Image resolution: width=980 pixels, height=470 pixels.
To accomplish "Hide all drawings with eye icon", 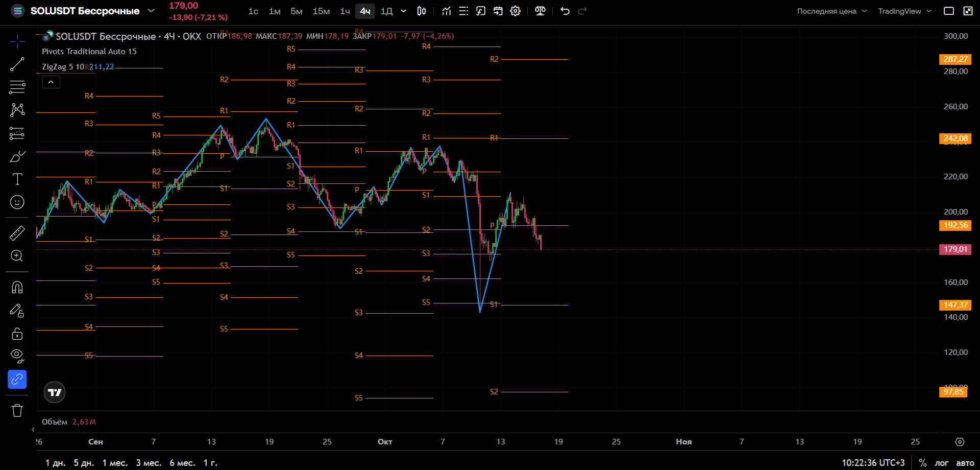I will point(17,356).
